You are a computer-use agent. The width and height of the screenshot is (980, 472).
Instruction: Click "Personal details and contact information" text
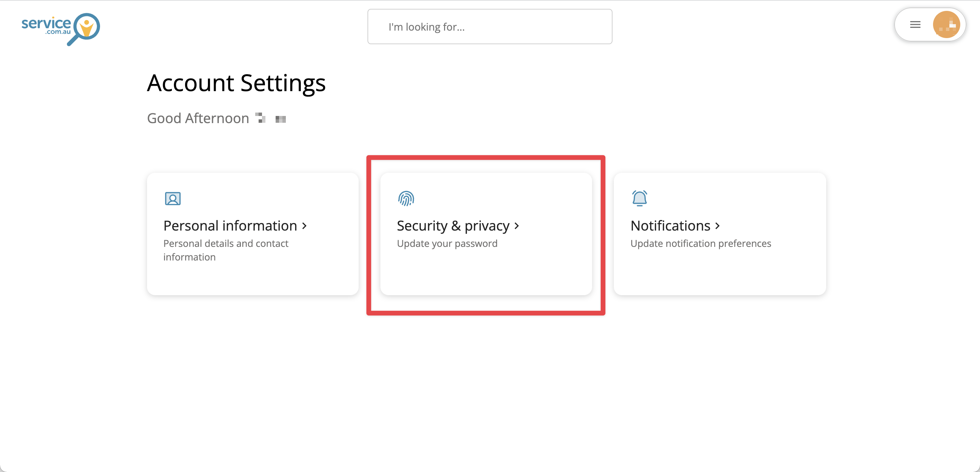[226, 250]
